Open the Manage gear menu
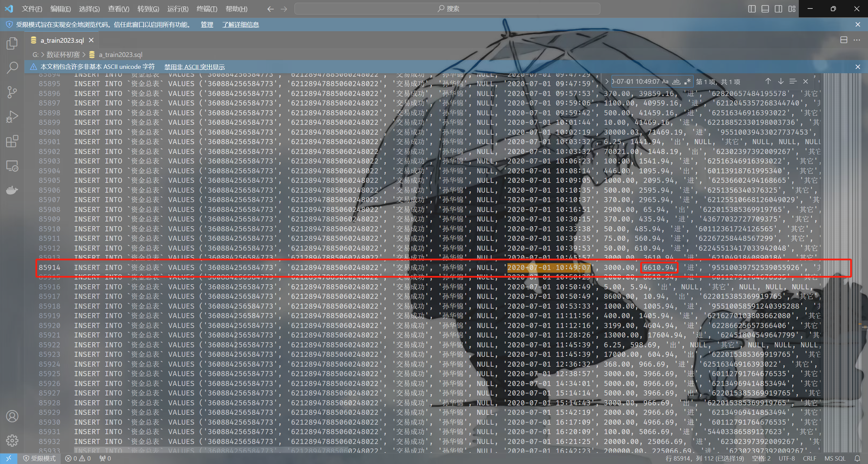Image resolution: width=868 pixels, height=464 pixels. coord(12,441)
